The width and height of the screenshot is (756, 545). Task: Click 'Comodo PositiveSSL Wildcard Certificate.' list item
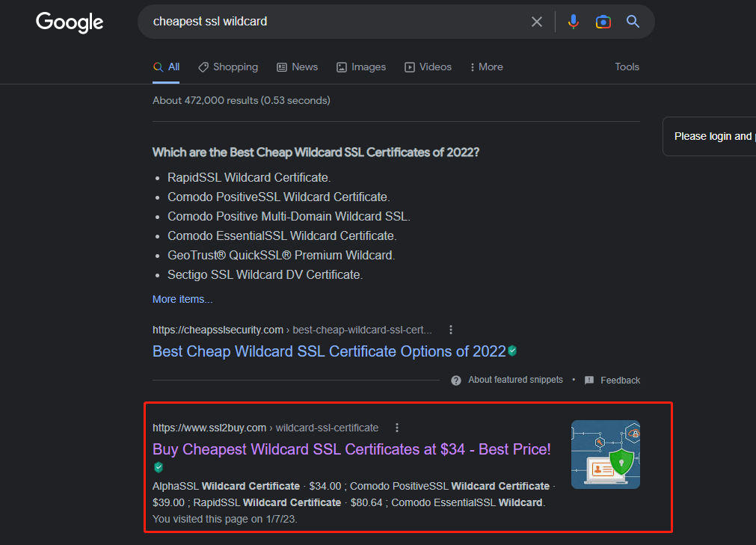point(279,197)
